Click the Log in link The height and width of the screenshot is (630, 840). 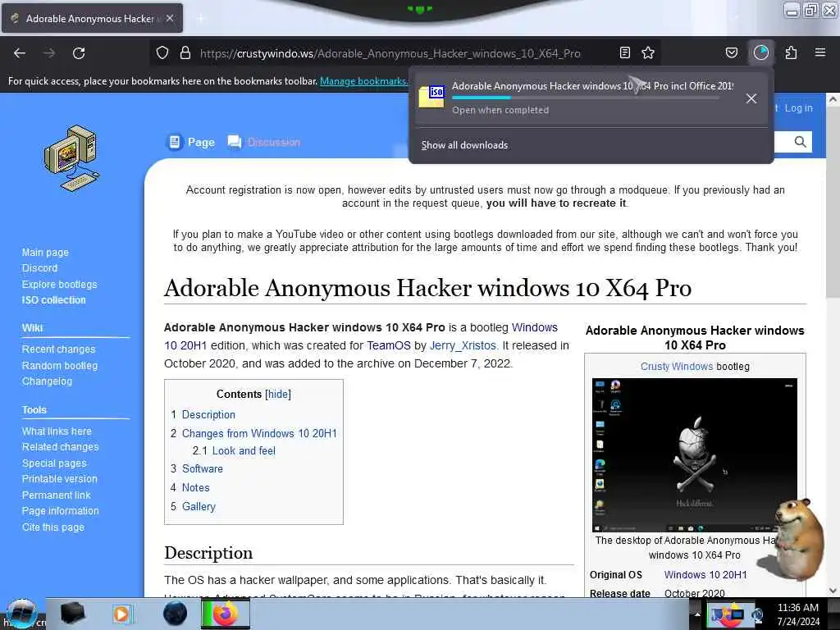798,108
